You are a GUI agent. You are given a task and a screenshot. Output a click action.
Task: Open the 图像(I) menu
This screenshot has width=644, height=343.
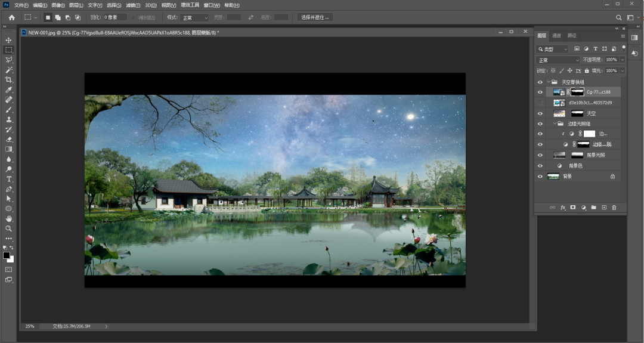[x=58, y=5]
